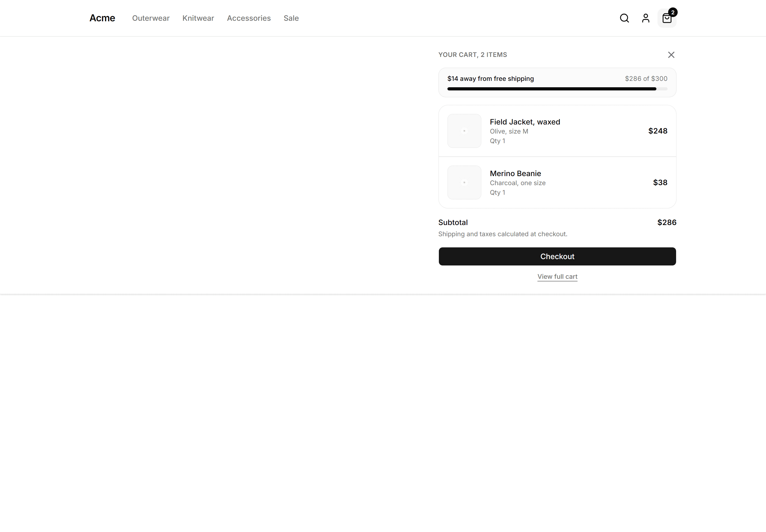
Task: Open the Outerwear menu
Action: click(x=151, y=18)
